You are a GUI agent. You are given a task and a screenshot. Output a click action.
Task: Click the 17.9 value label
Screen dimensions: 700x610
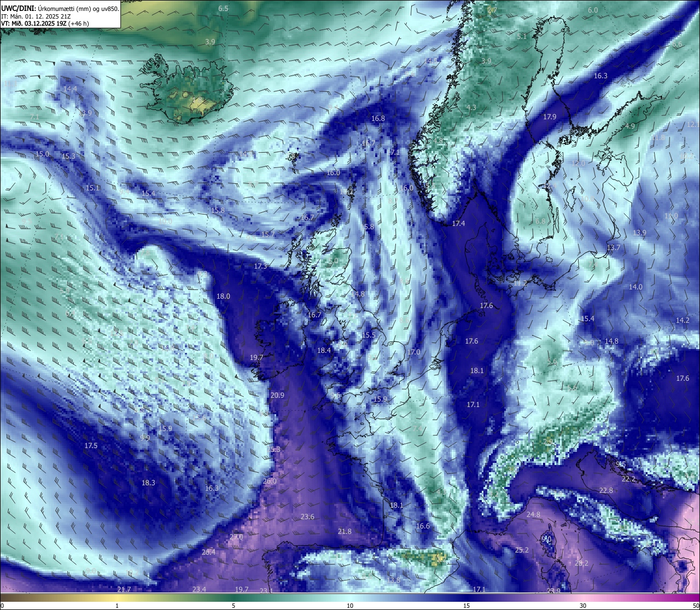coord(550,117)
